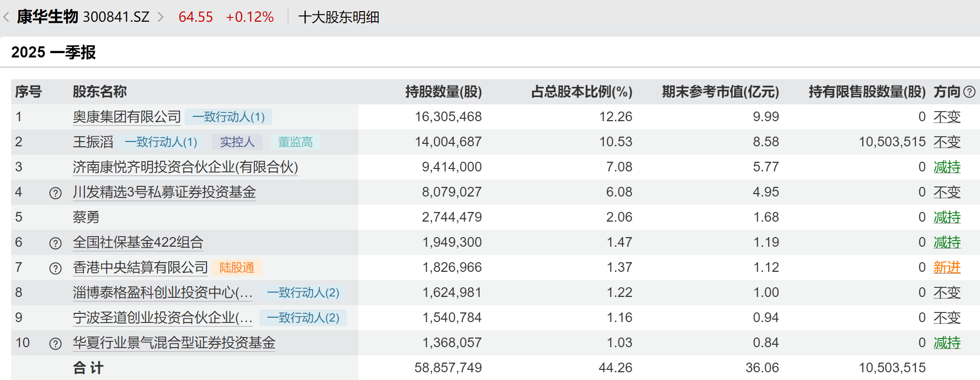Image resolution: width=980 pixels, height=380 pixels.
Task: Click the 实控人 tag for 王振滔
Action: [x=237, y=142]
